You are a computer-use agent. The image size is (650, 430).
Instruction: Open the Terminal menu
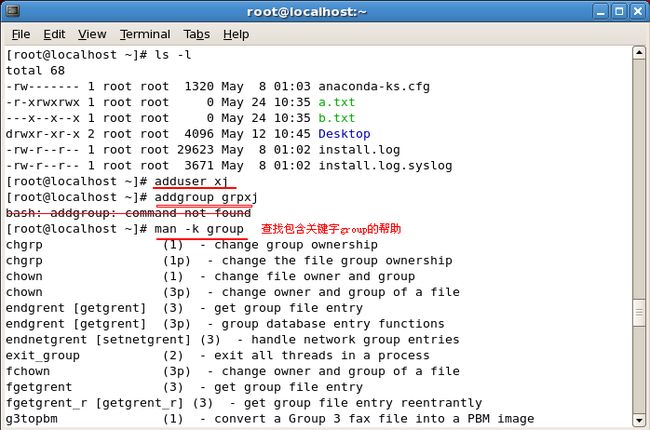pos(145,34)
